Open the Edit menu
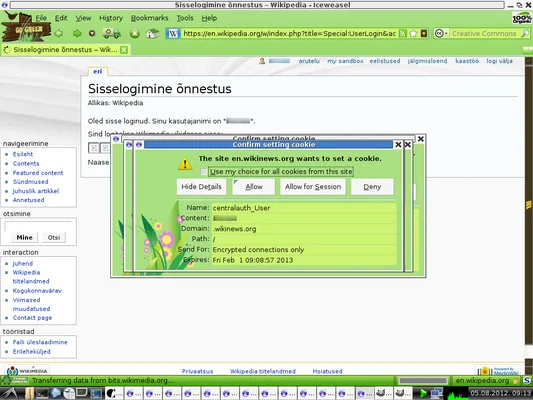 [61, 18]
